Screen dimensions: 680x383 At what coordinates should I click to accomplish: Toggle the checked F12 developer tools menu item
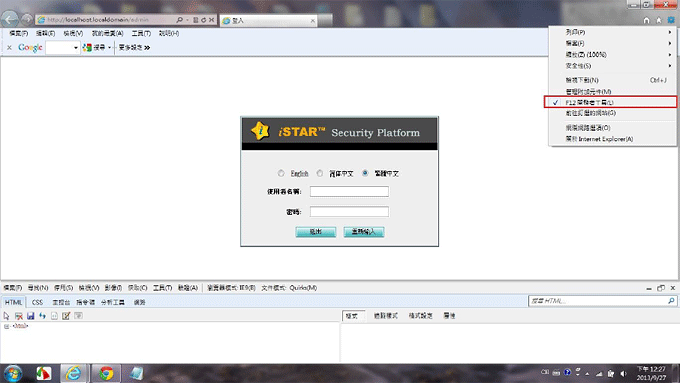(x=610, y=102)
